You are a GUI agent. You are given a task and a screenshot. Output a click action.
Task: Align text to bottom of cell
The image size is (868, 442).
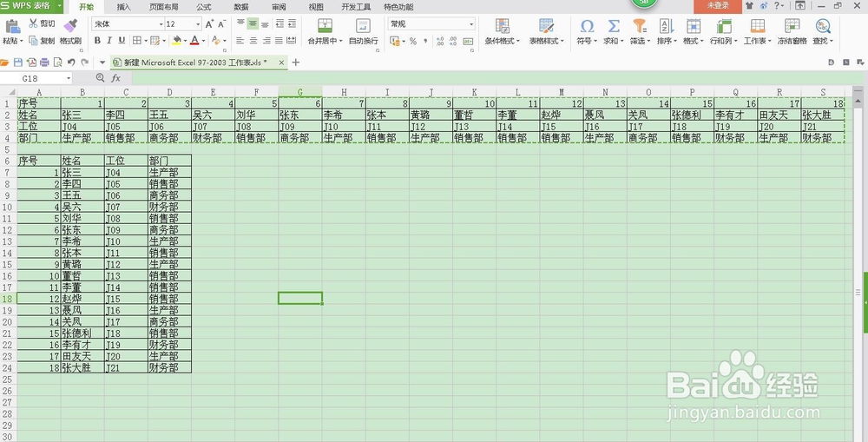pyautogui.click(x=265, y=23)
